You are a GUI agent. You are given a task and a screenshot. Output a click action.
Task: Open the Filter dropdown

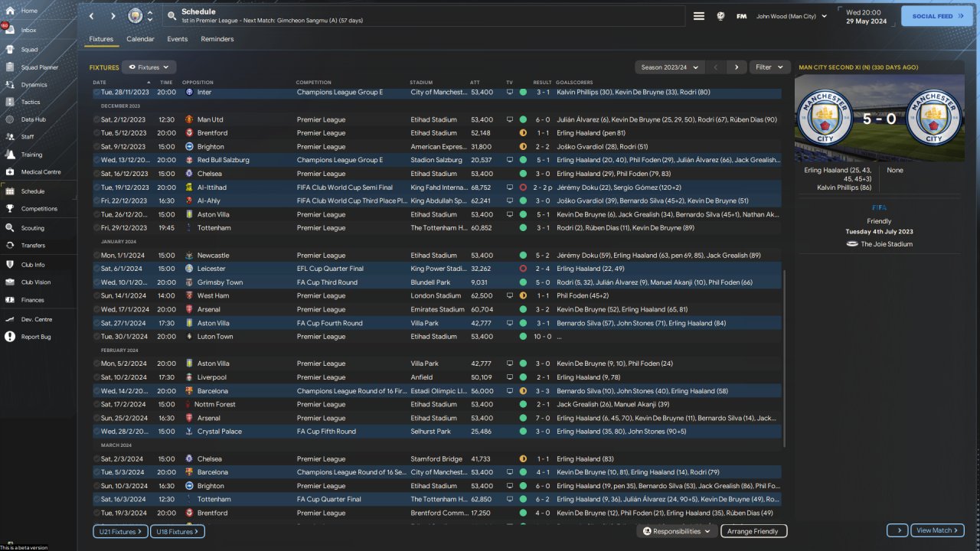(x=769, y=67)
